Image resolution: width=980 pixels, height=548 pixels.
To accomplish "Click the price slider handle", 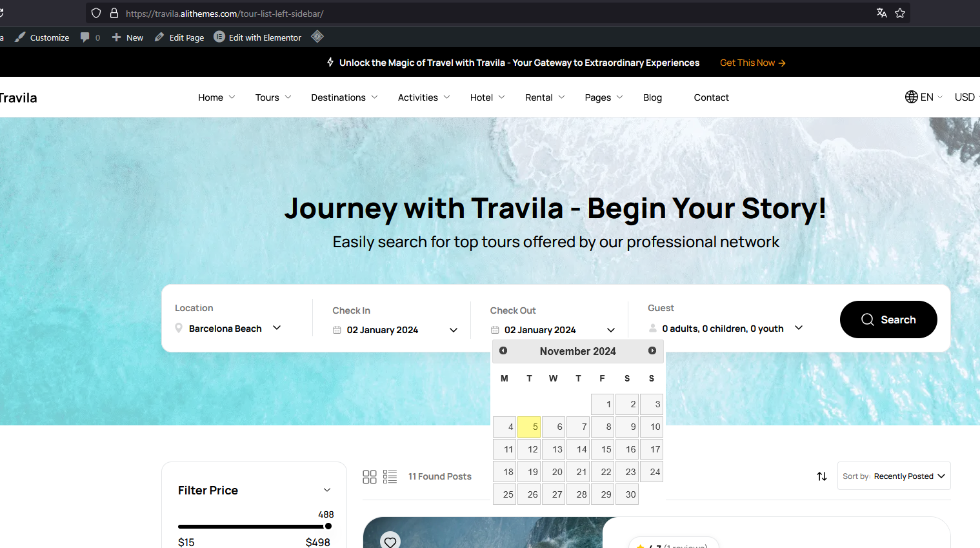I will 328,526.
